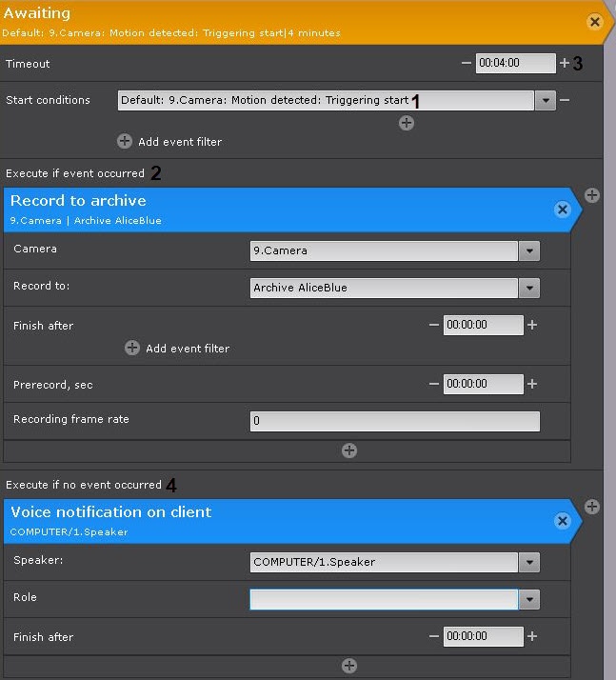Image resolution: width=616 pixels, height=680 pixels.
Task: Decrease the Prerecord seconds value
Action: pos(434,384)
